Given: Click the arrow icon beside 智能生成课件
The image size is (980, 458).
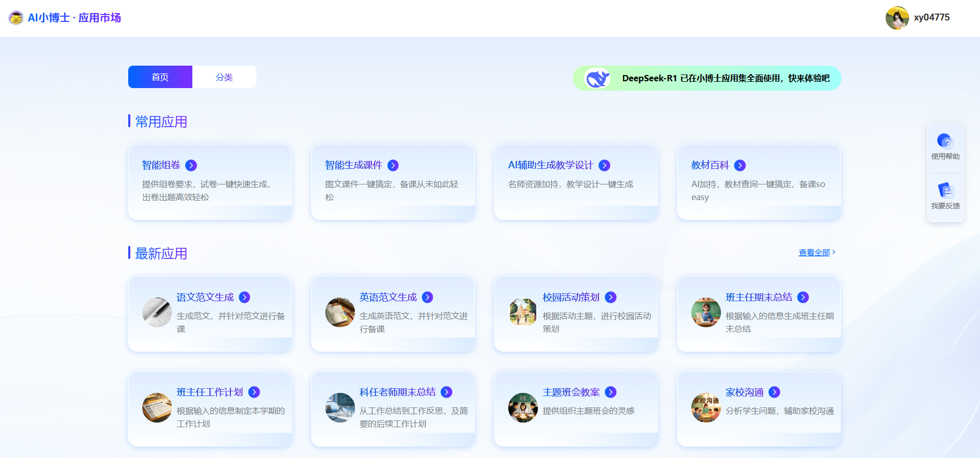Looking at the screenshot, I should tap(393, 165).
